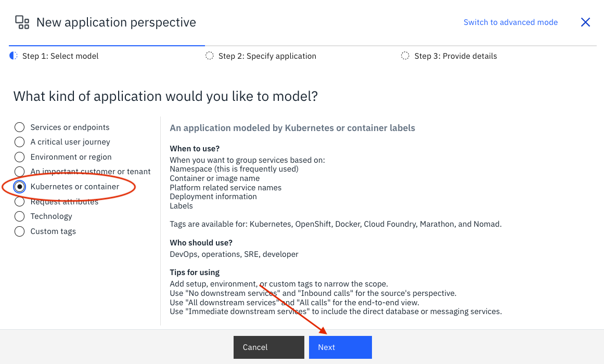Click the question heading about application modeling
The width and height of the screenshot is (604, 364).
point(165,96)
